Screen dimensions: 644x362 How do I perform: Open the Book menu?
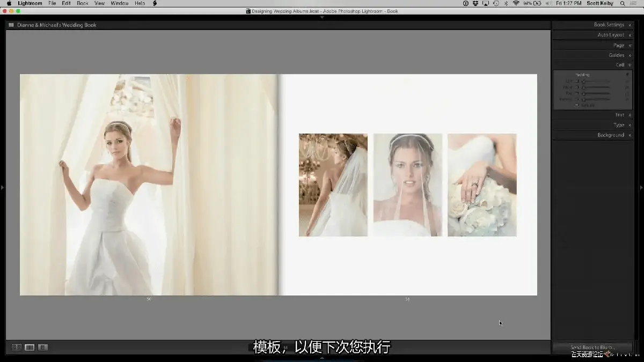click(83, 3)
